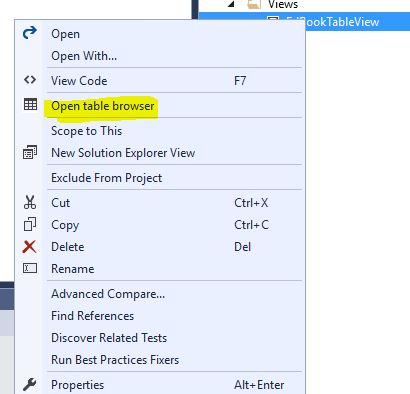Click the table grid icon

click(x=30, y=105)
